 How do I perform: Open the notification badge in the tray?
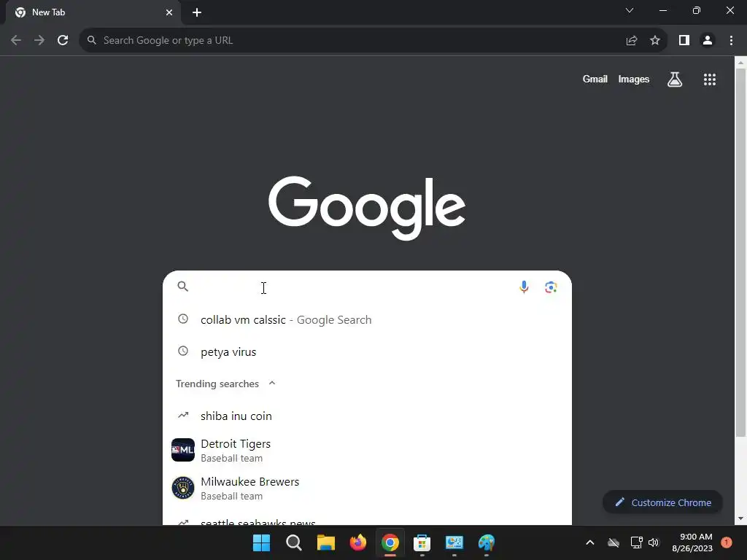(727, 542)
